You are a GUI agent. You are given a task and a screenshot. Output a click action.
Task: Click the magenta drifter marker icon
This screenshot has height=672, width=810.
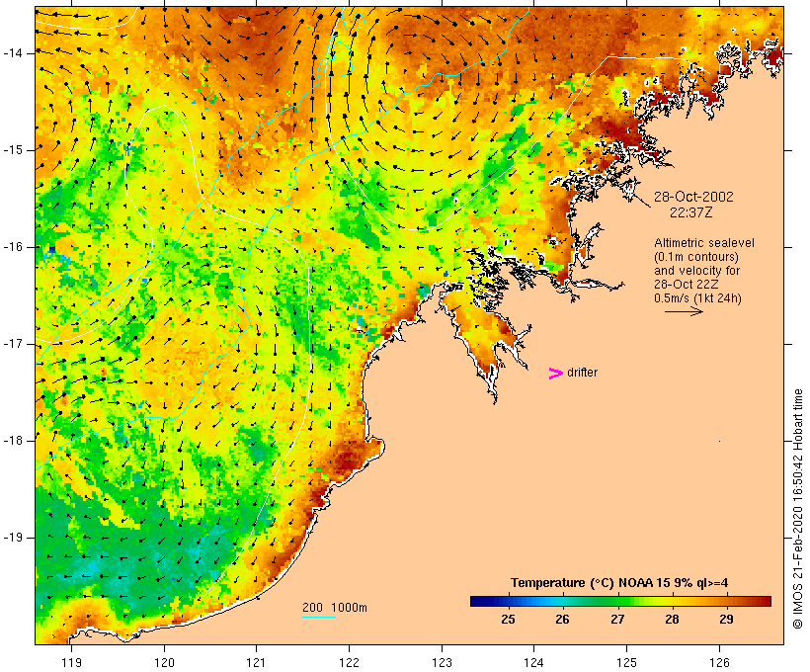click(x=555, y=374)
